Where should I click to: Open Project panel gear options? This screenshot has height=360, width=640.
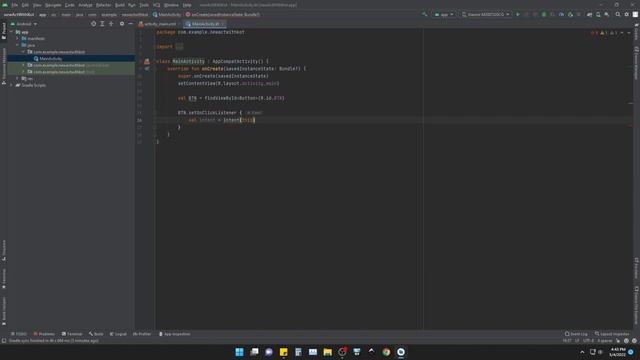122,24
